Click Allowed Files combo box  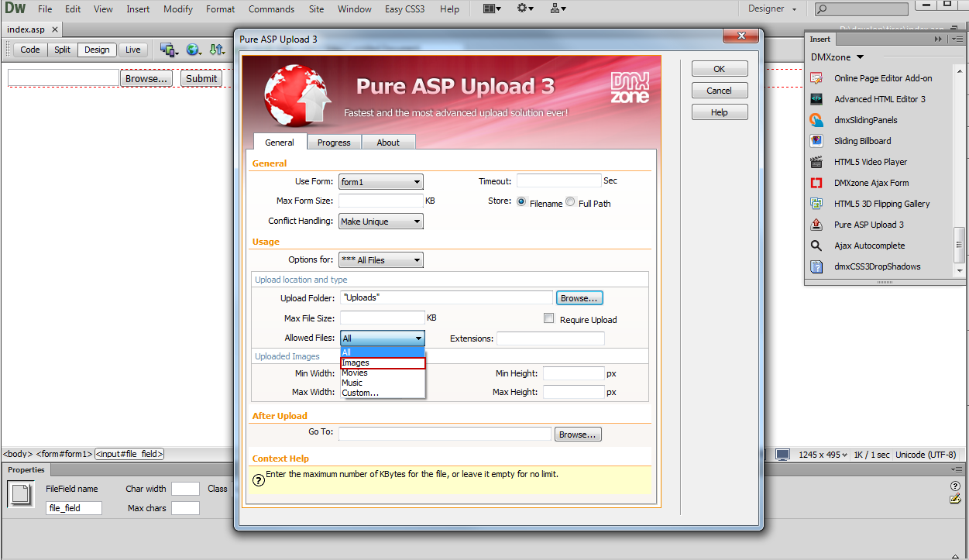point(383,338)
